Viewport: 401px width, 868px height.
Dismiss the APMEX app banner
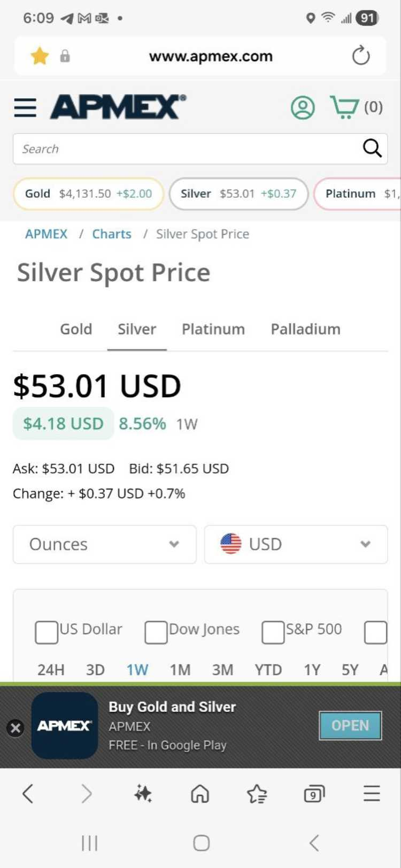tap(16, 727)
